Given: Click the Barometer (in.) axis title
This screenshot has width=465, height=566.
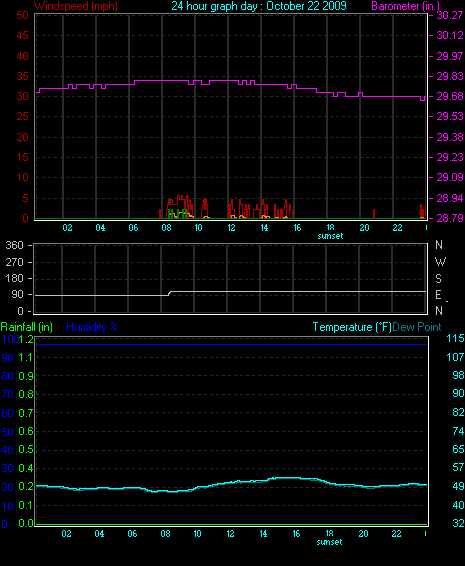Looking at the screenshot, I should coord(405,6).
